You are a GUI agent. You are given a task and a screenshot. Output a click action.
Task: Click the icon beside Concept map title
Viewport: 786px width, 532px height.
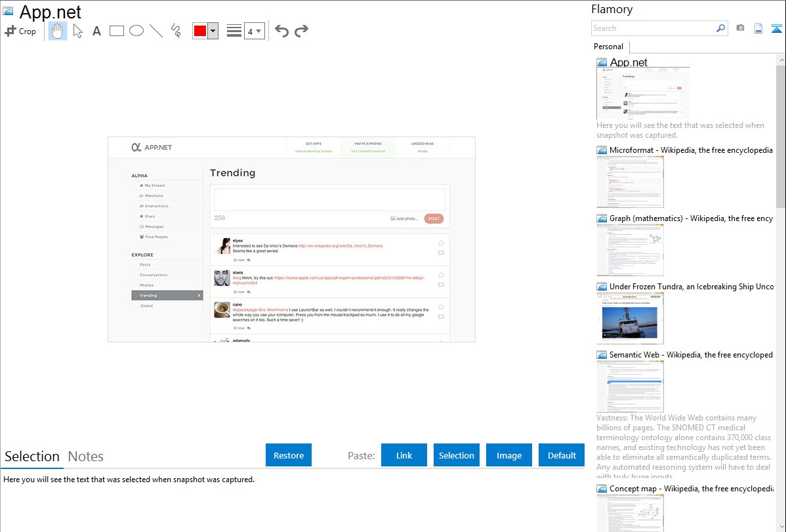click(602, 488)
